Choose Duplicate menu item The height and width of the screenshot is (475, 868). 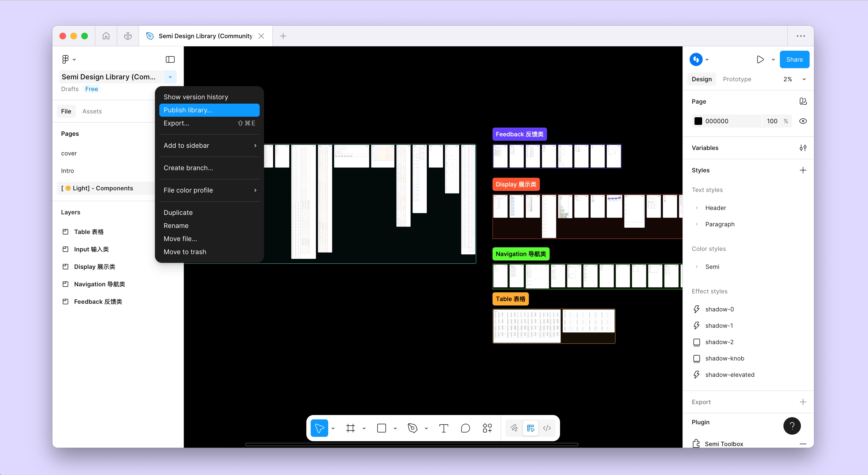(x=209, y=213)
